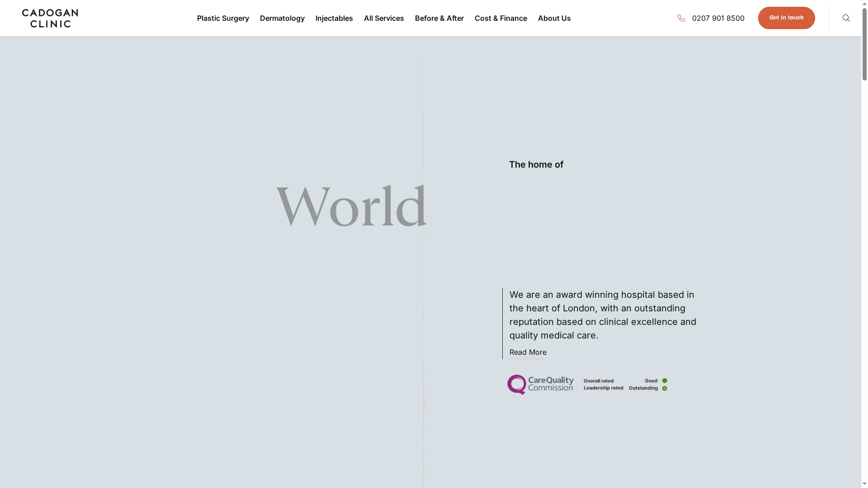
Task: Click the phone icon beside the phone number
Action: pyautogui.click(x=682, y=18)
